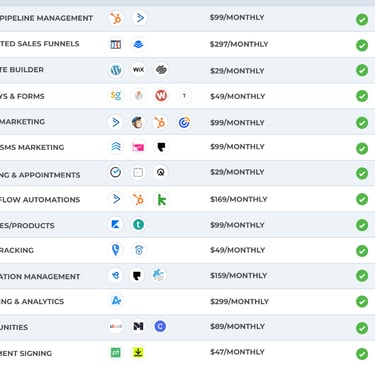
Task: Select the blue map pin icon in Tracking row
Action: pyautogui.click(x=116, y=250)
